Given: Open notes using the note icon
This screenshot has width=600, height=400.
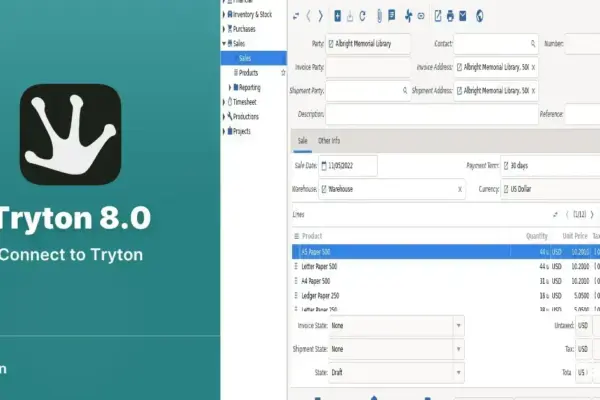Looking at the screenshot, I should tap(391, 16).
